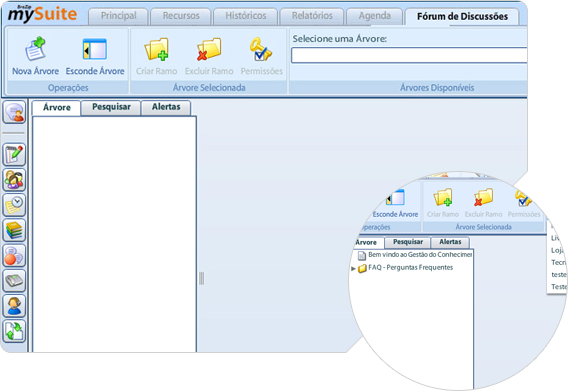Click the vertical panel splitter handle
This screenshot has height=391, width=568.
201,278
